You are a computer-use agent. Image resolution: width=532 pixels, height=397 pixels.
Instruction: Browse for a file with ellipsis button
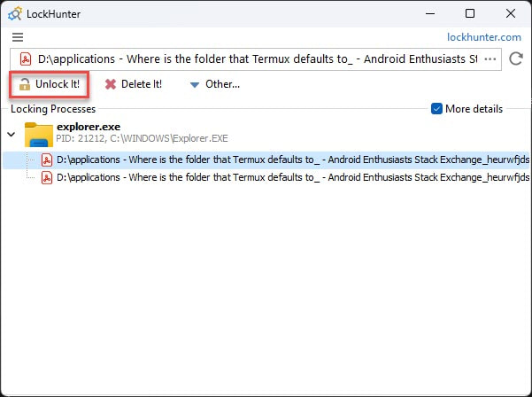[x=490, y=59]
